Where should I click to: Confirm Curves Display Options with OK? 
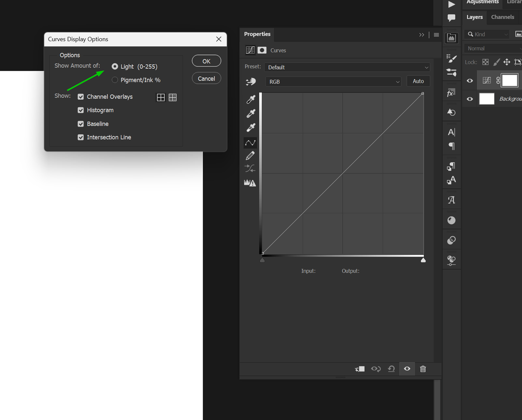[x=206, y=61]
